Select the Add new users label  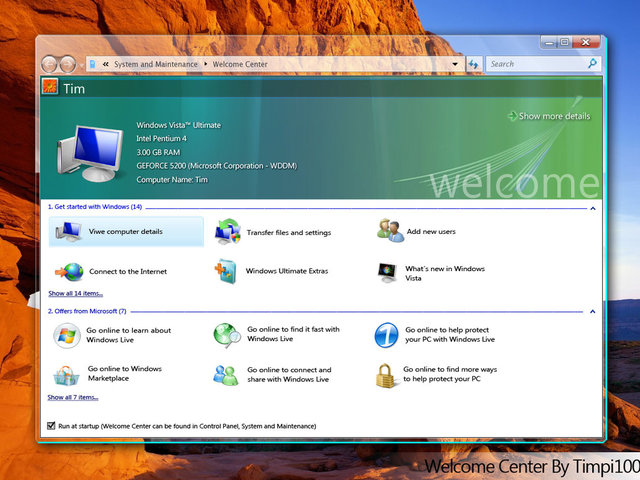[431, 231]
